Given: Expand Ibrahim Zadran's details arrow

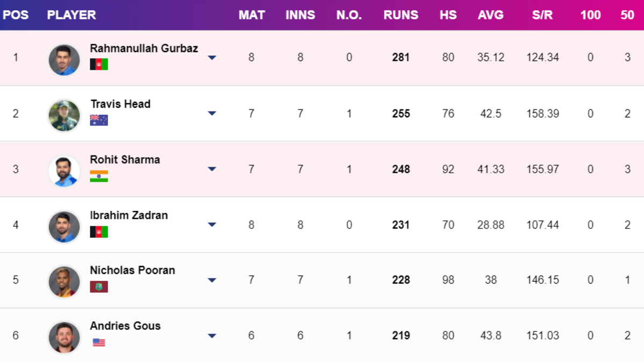Looking at the screenshot, I should 212,225.
